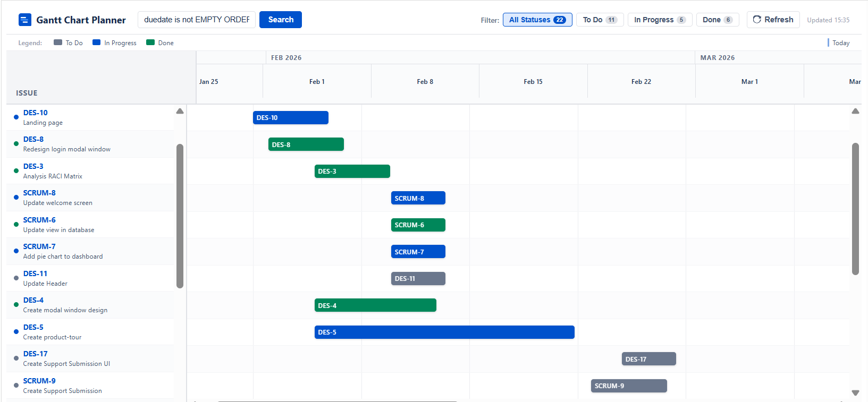The image size is (868, 402).
Task: Open issue link DES-11
Action: click(x=35, y=273)
